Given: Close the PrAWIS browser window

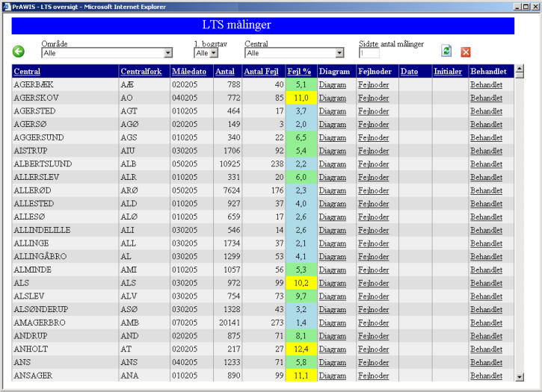Looking at the screenshot, I should click(535, 7).
